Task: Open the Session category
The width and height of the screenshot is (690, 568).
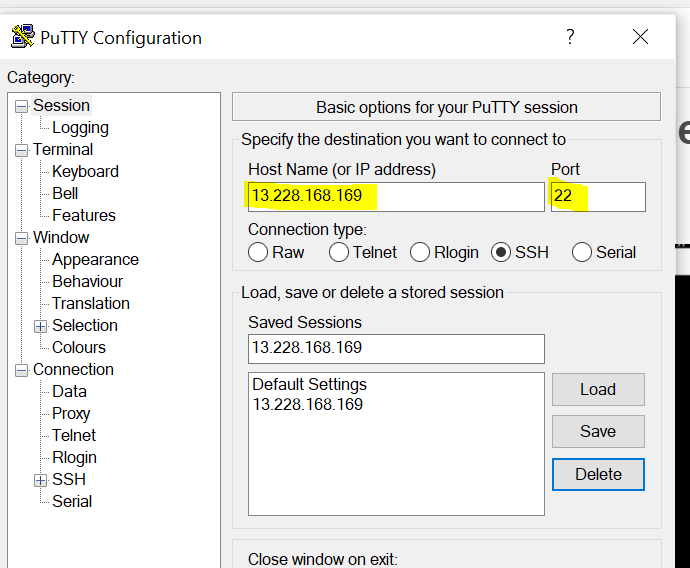Action: point(61,106)
